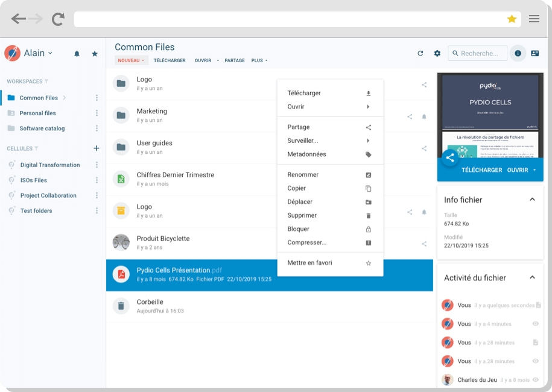Choose Partage in the context menu
The image size is (552, 392).
[330, 127]
